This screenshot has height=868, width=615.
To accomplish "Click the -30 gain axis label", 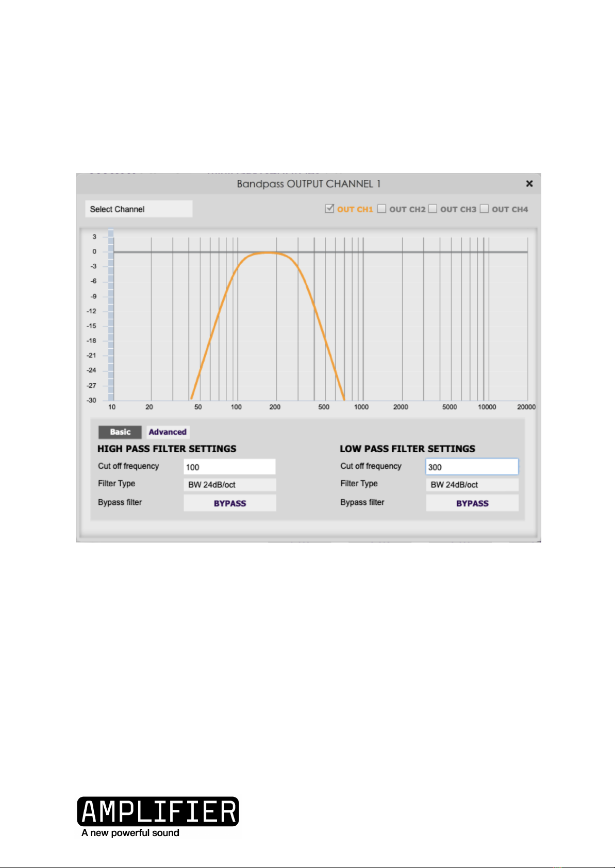I will [91, 400].
